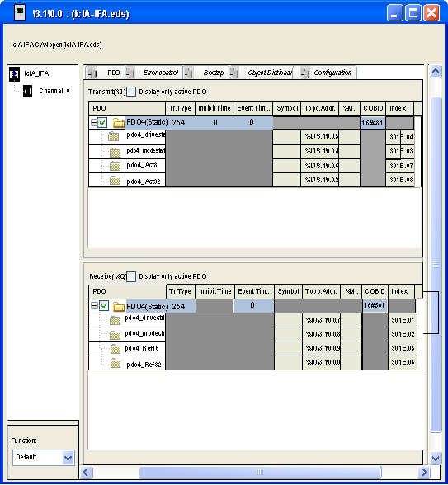Screen dimensions: 448x485
Task: Collapse the Receive PDO4(Static) tree node
Action: coord(94,306)
